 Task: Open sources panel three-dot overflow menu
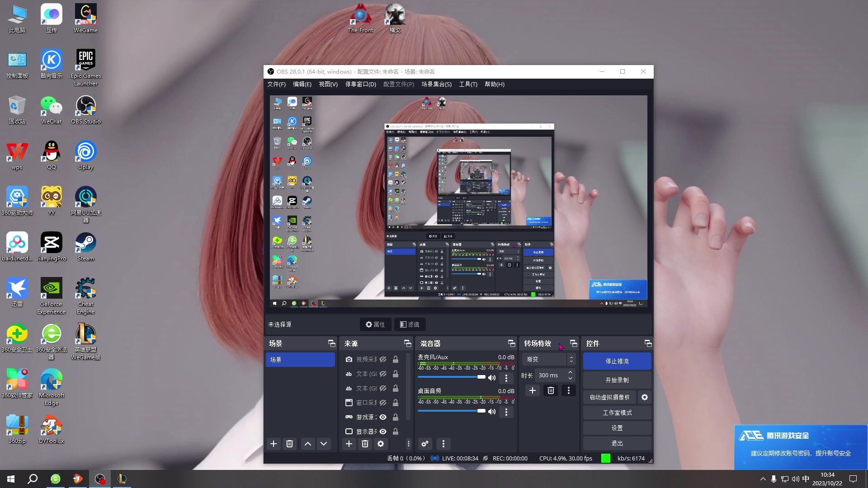[408, 444]
